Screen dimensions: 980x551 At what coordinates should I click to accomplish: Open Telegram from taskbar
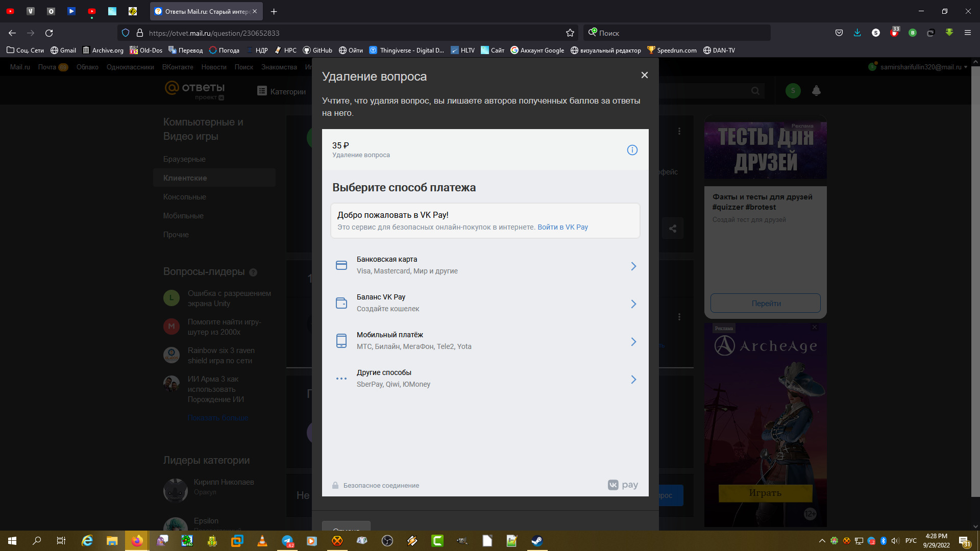click(287, 541)
